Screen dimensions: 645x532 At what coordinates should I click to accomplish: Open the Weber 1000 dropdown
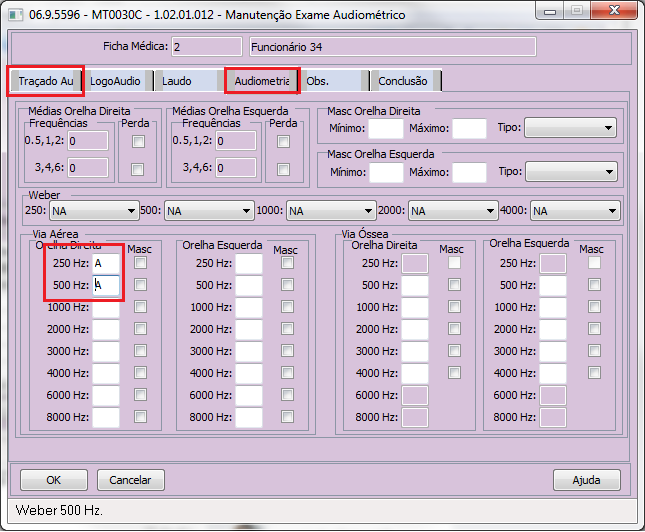331,211
